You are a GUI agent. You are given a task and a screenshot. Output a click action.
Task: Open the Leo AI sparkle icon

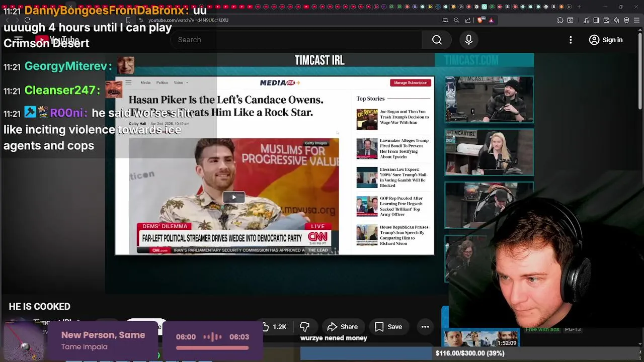coord(616,20)
